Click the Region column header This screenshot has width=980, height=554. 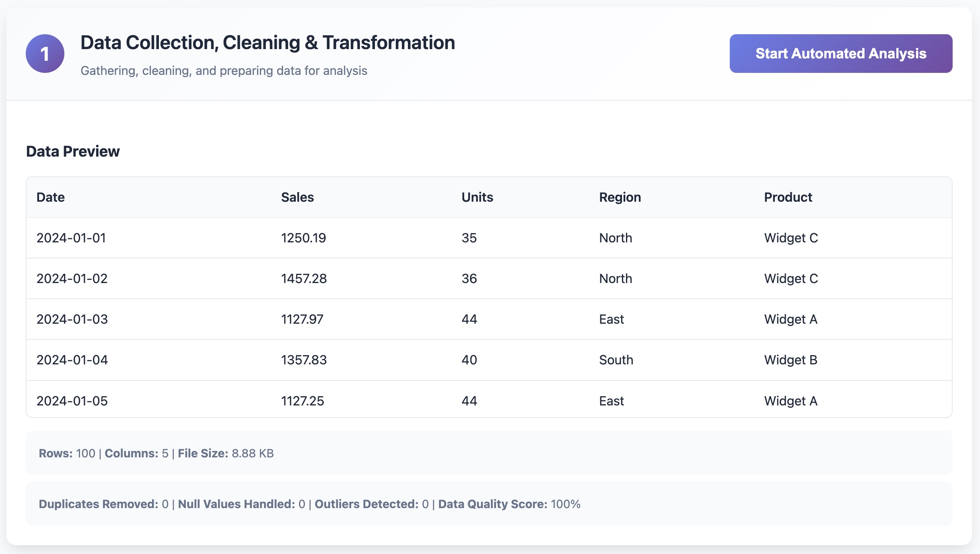pos(620,197)
